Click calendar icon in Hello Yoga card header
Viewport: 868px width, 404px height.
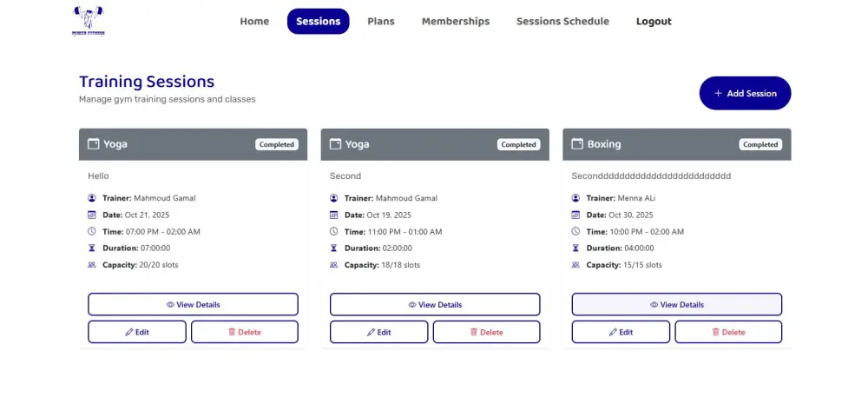click(93, 144)
